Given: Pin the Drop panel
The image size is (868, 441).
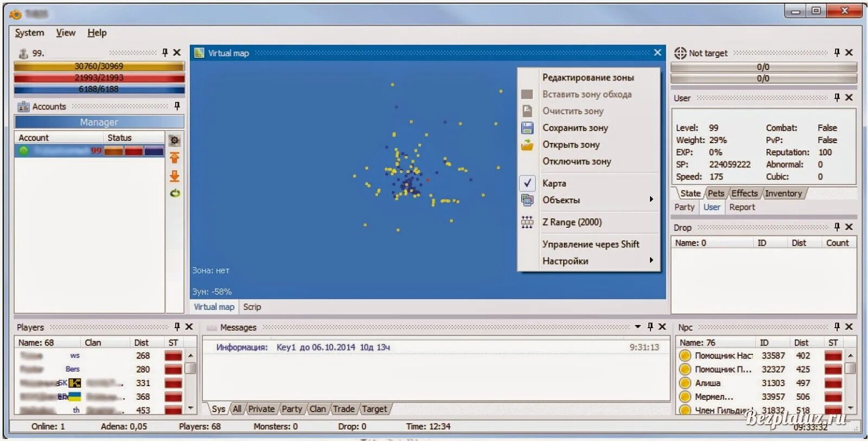Looking at the screenshot, I should [837, 227].
